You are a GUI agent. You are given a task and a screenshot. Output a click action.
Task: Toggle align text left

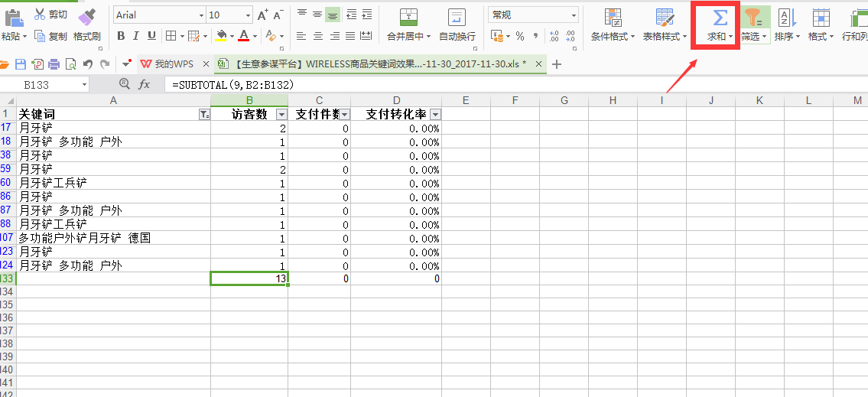[x=301, y=36]
